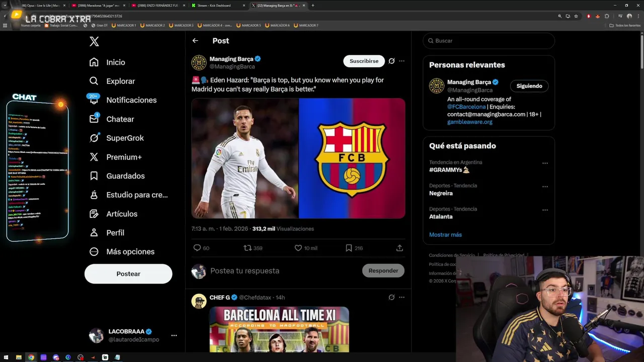Go back with the Post arrow
The image size is (644, 362).
click(x=195, y=41)
